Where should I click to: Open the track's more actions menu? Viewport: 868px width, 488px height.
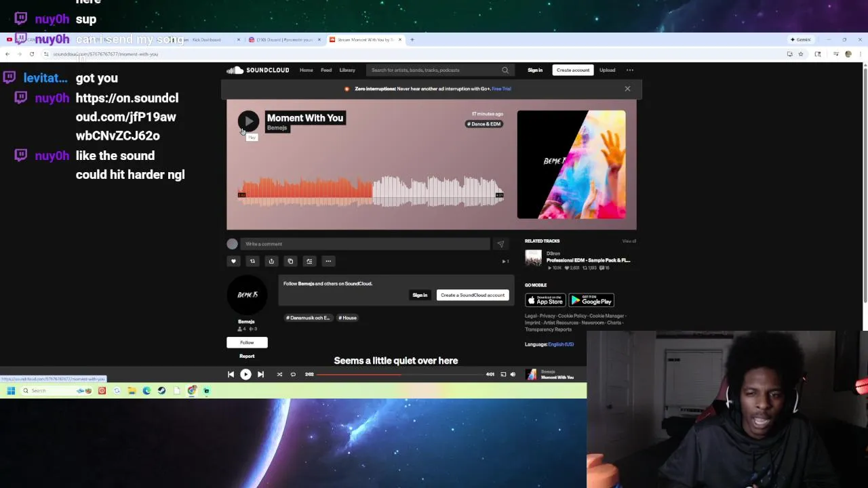328,261
